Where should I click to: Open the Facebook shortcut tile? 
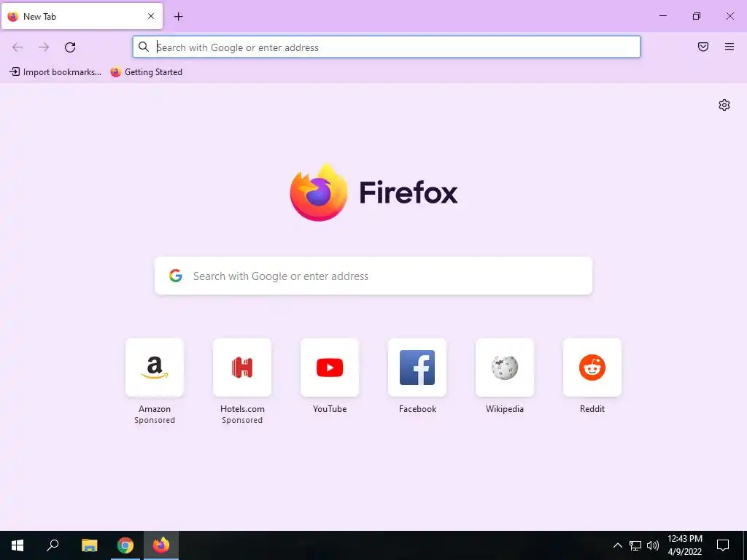click(417, 367)
